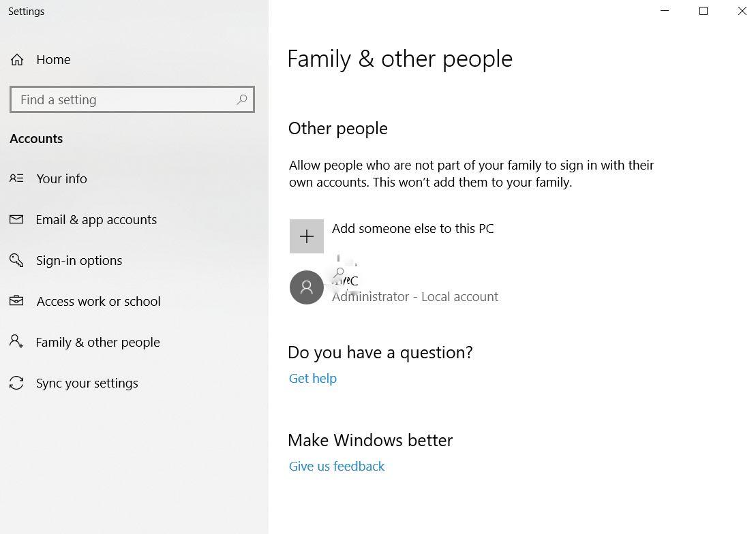Image resolution: width=756 pixels, height=534 pixels.
Task: Minimize the Settings window
Action: (x=665, y=11)
